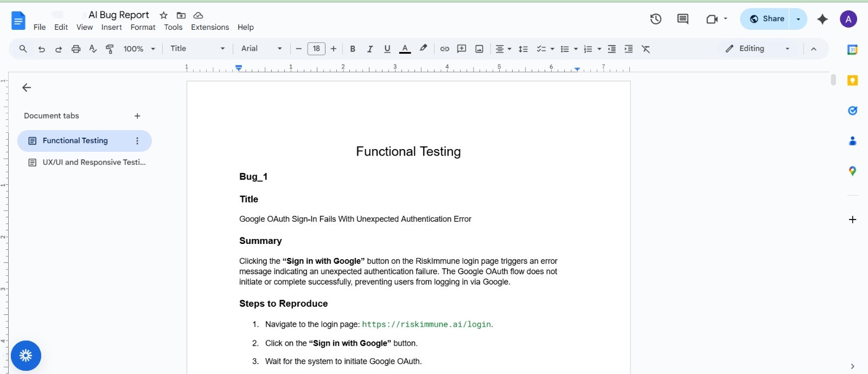Decrease the indent level

[611, 49]
